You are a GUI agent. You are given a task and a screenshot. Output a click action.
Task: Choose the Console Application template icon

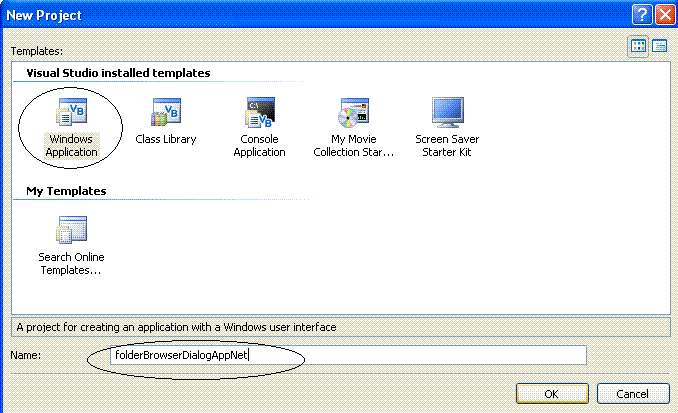(x=260, y=112)
